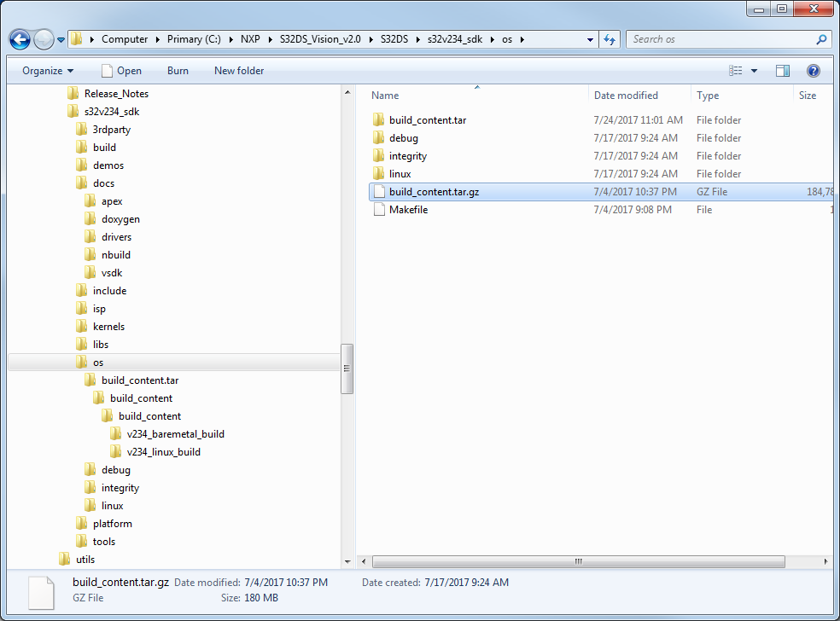Select the tools folder in the tree

[x=104, y=542]
